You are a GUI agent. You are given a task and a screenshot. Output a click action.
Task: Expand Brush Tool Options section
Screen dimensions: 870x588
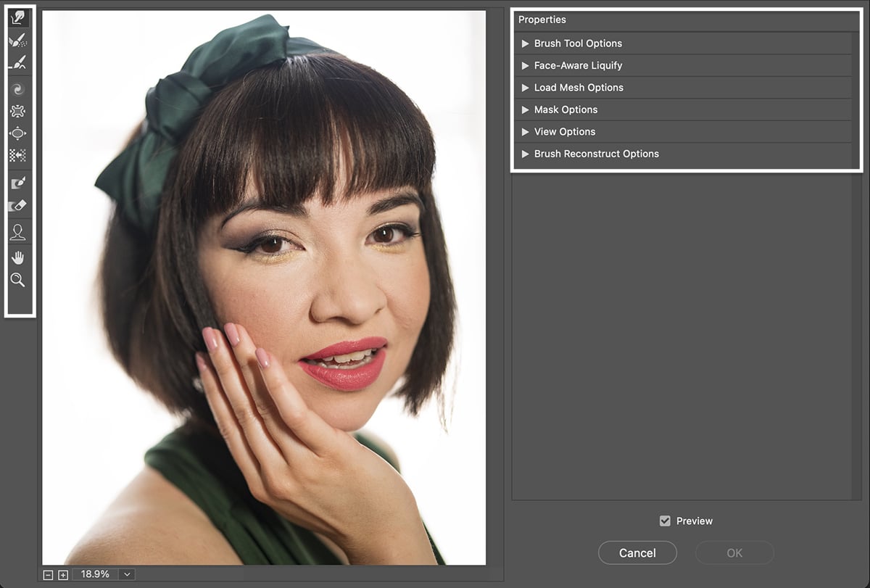pos(525,44)
